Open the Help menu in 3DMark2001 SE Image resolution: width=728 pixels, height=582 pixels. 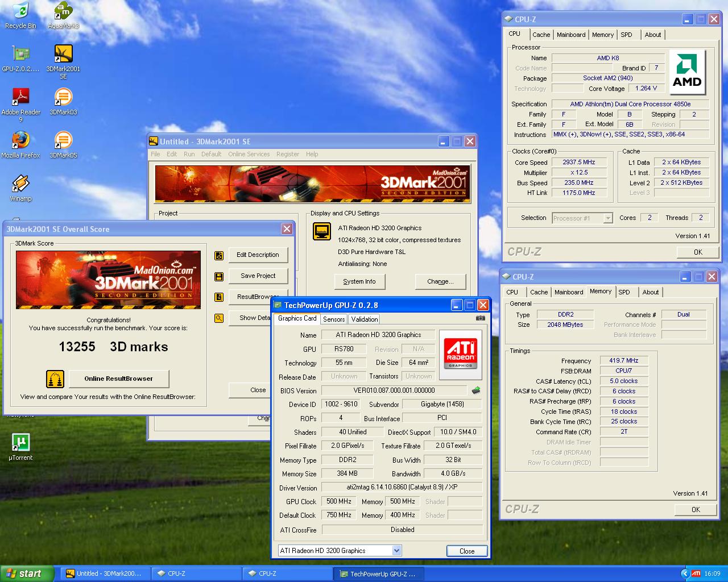pos(312,154)
